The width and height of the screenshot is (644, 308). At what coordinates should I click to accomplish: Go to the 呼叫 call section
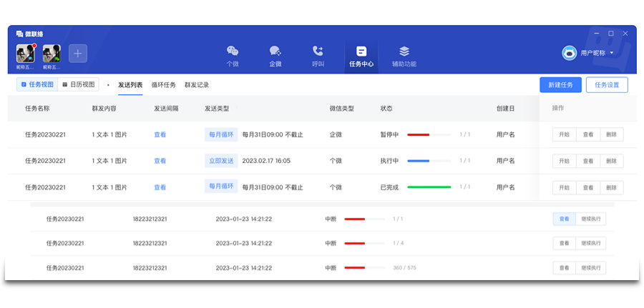318,55
